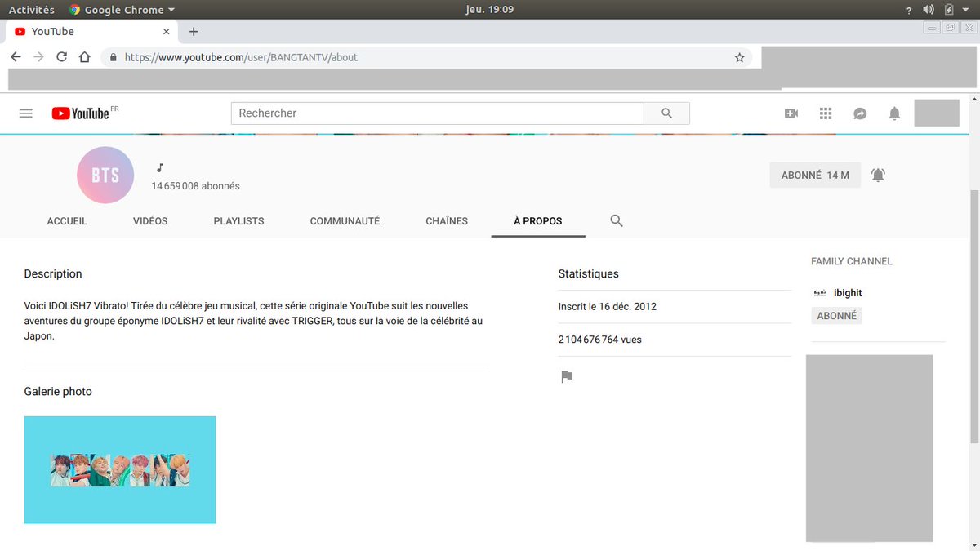Go to YouTube home via the logo

pyautogui.click(x=80, y=113)
